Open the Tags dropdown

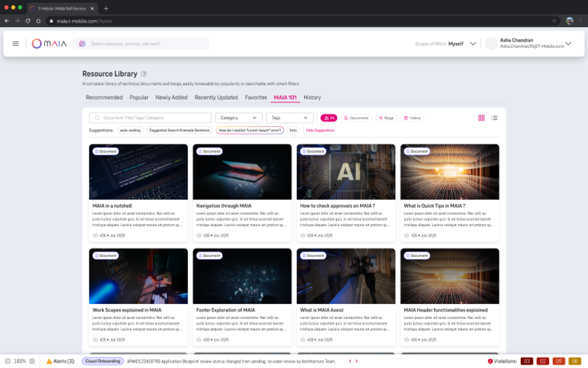pyautogui.click(x=290, y=118)
